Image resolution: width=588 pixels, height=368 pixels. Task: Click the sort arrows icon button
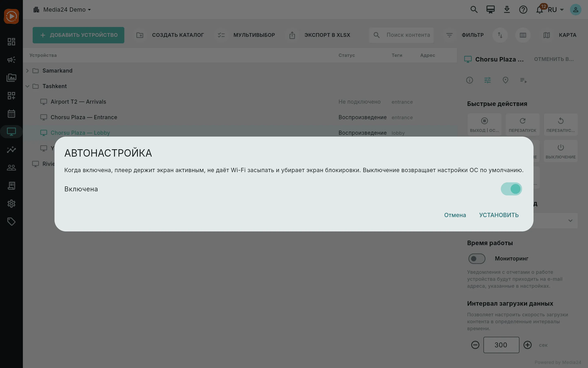(x=500, y=35)
